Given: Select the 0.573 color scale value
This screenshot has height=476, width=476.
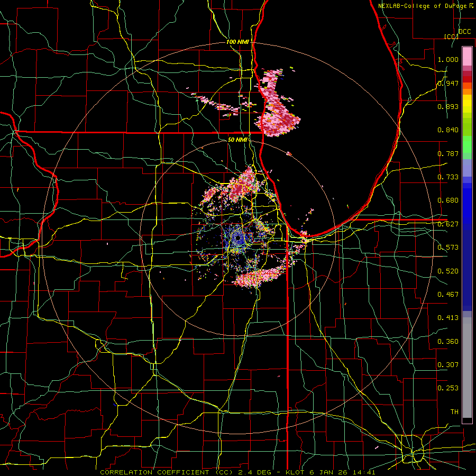Looking at the screenshot, I should (448, 248).
